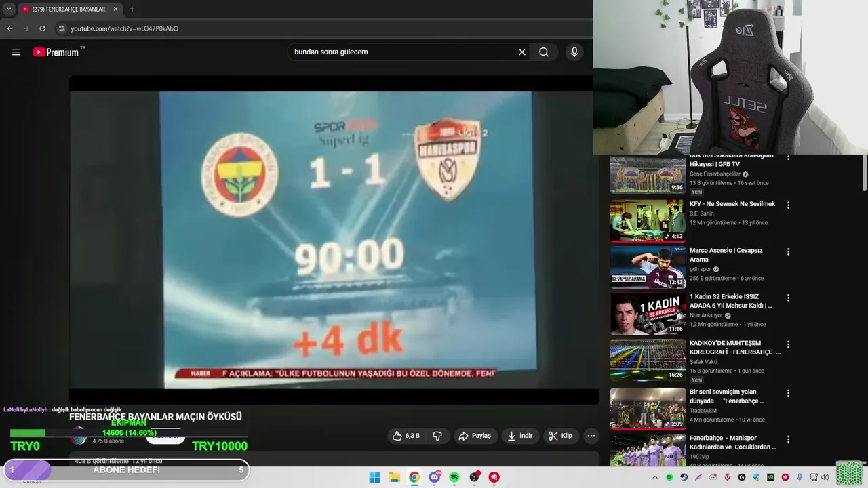
Task: Select the youtube.com address bar URL
Action: (125, 28)
